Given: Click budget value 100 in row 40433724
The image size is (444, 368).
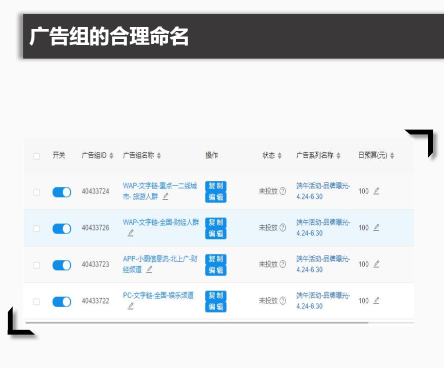Looking at the screenshot, I should pyautogui.click(x=364, y=191).
